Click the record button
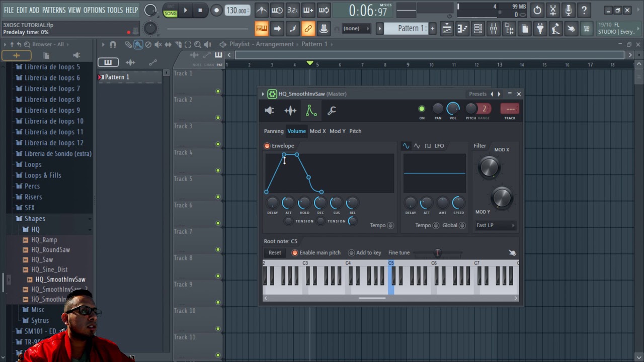 216,10
